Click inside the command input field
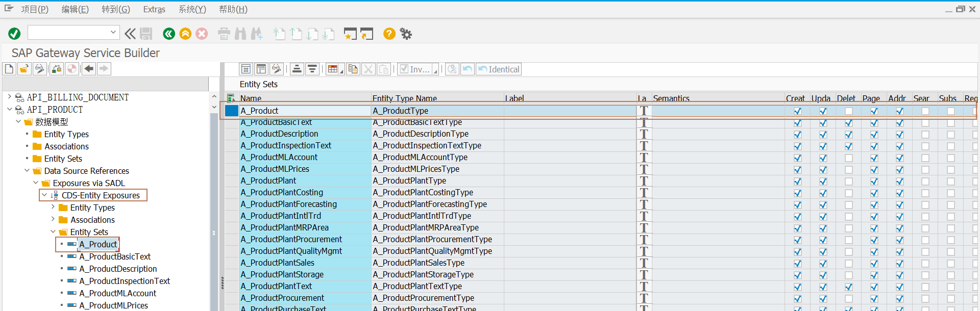980x311 pixels. coord(68,32)
